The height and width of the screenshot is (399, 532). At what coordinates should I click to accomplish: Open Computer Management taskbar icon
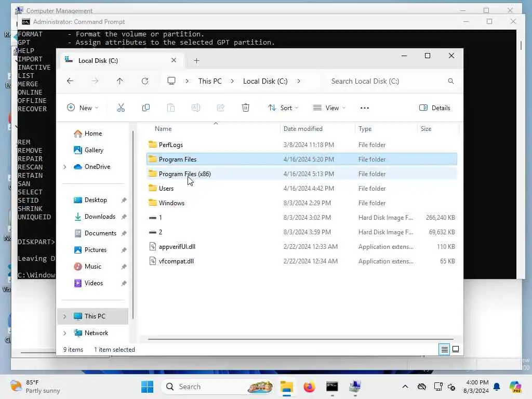tap(355, 387)
